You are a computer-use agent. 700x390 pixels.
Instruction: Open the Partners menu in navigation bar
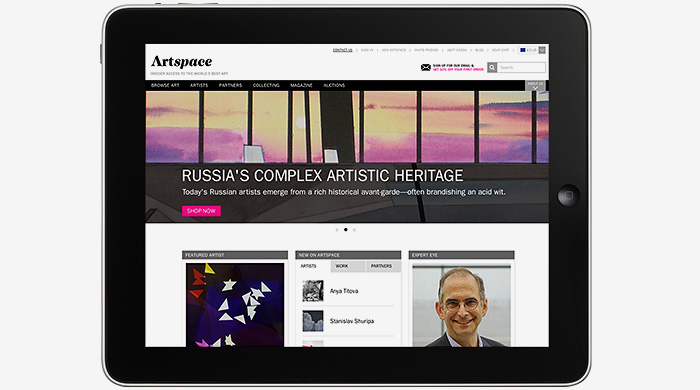tap(230, 85)
